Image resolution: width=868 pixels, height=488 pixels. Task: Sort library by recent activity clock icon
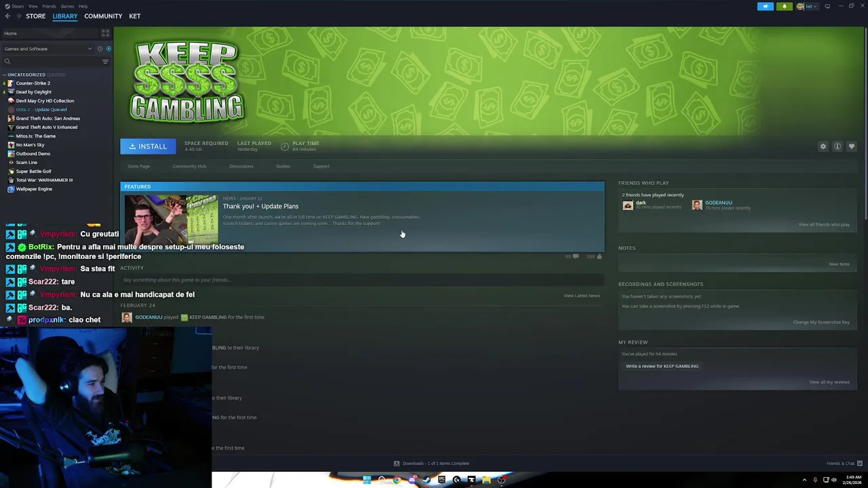click(100, 49)
